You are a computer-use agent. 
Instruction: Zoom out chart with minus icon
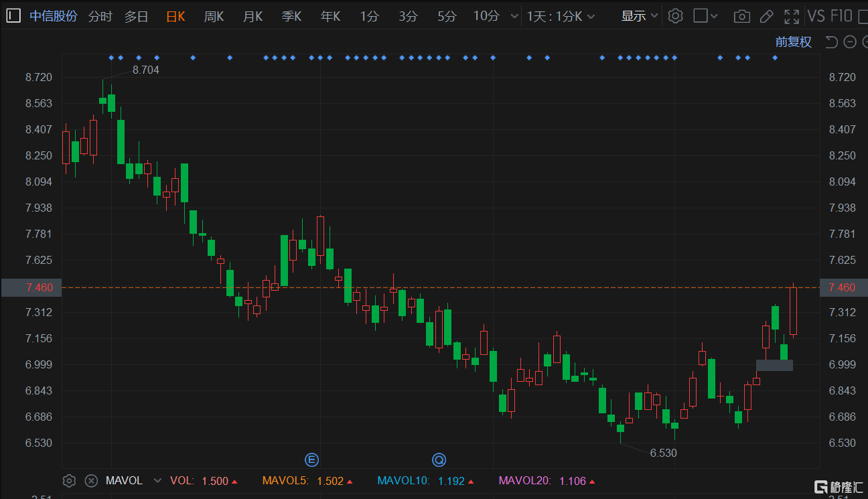pyautogui.click(x=850, y=42)
